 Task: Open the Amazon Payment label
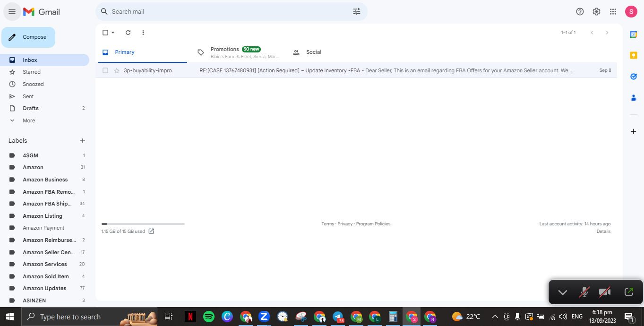pyautogui.click(x=44, y=228)
